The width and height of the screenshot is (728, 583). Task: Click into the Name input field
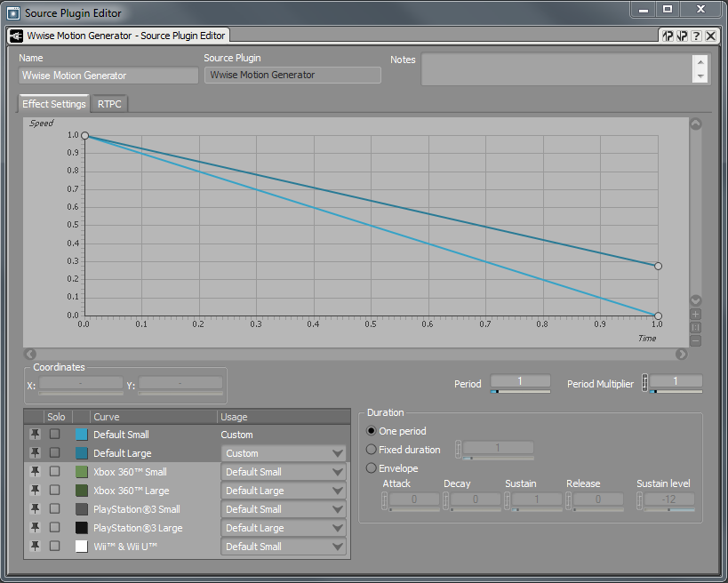108,76
